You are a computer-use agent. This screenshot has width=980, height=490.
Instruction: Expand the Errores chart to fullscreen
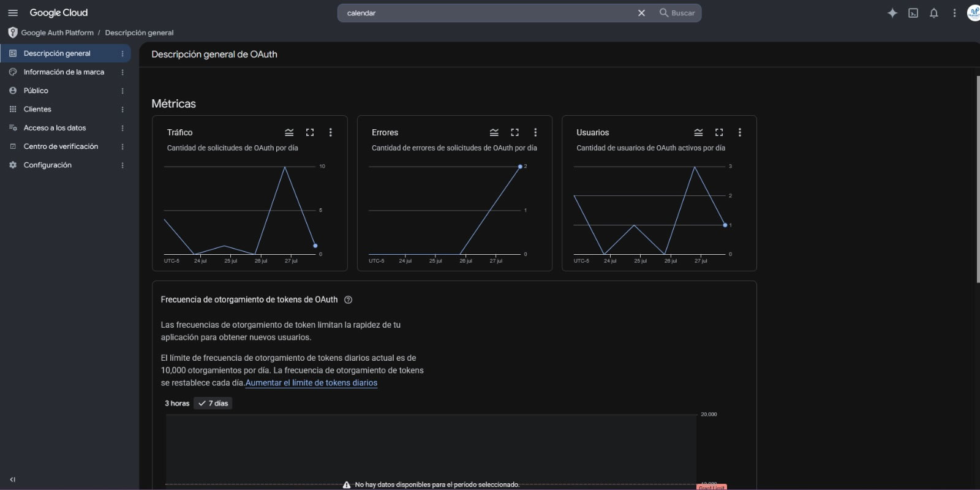(x=514, y=132)
